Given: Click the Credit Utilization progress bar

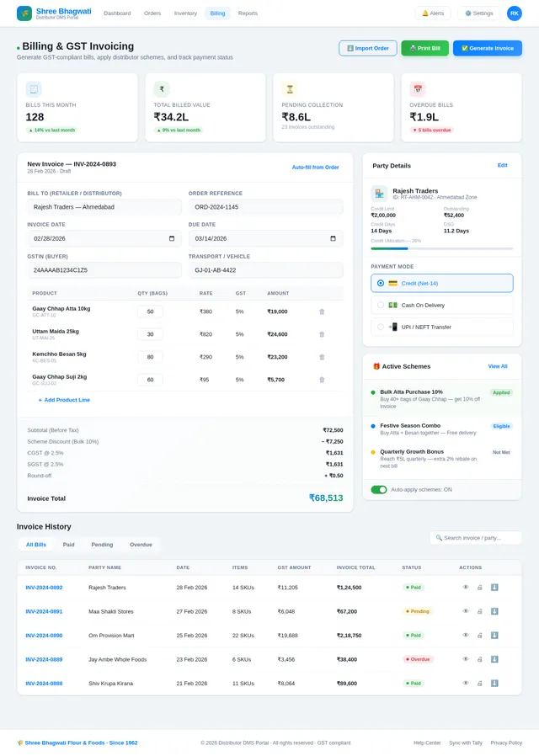Looking at the screenshot, I should (x=441, y=249).
